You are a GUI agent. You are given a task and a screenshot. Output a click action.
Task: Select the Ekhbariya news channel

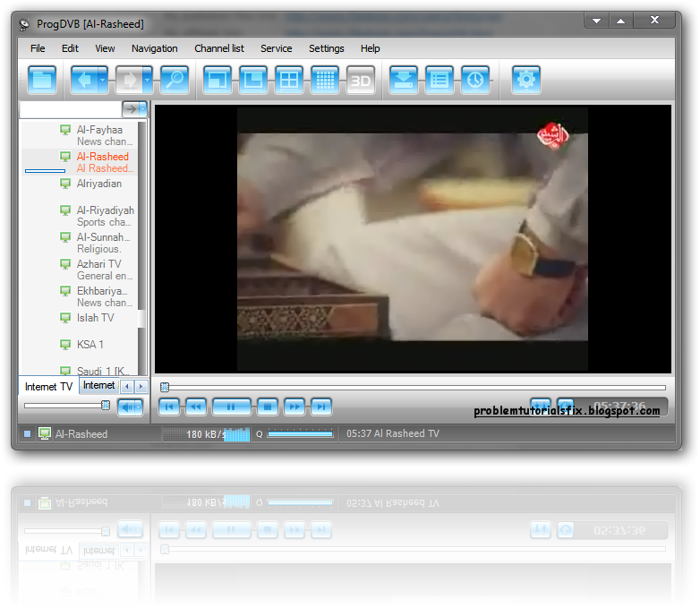point(80,296)
